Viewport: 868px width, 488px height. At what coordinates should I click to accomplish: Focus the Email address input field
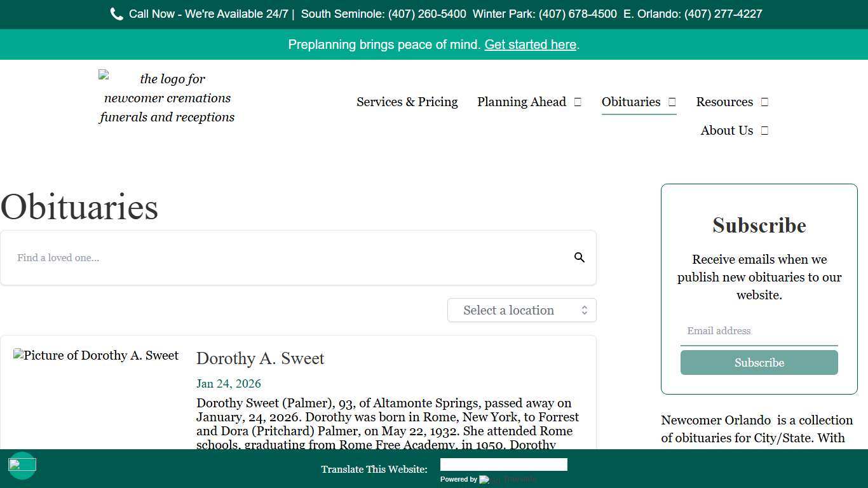tap(759, 331)
